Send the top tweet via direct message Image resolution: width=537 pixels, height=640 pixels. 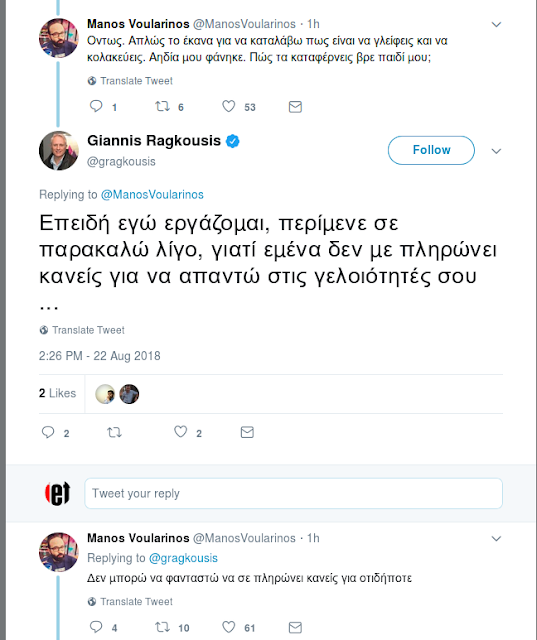point(295,107)
